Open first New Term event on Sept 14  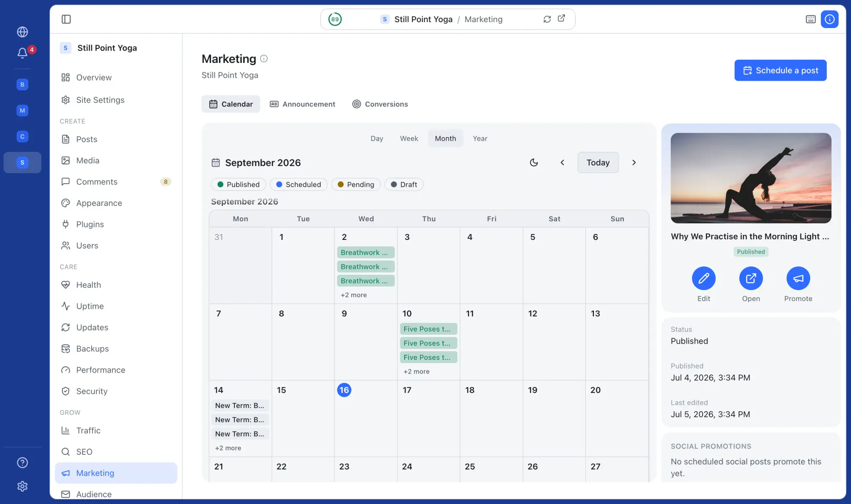pos(240,405)
